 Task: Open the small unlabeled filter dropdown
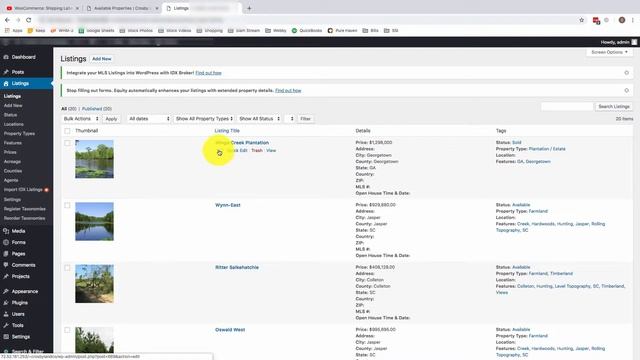(289, 119)
